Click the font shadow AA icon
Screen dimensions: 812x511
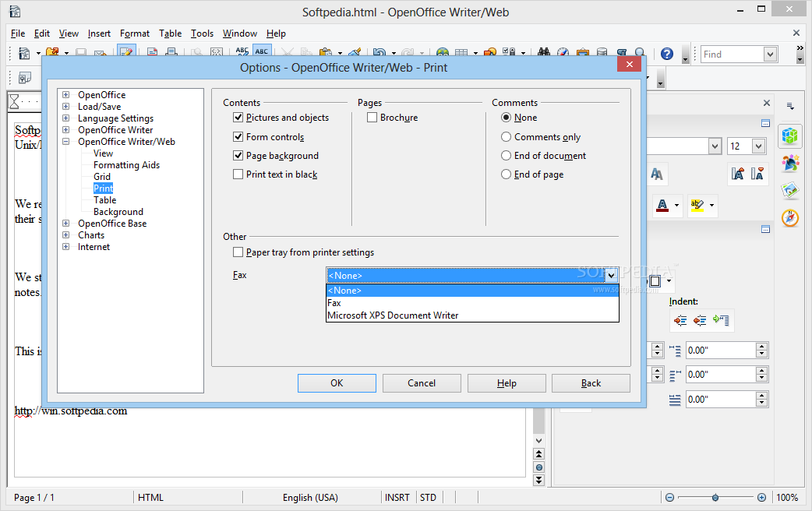click(x=657, y=174)
